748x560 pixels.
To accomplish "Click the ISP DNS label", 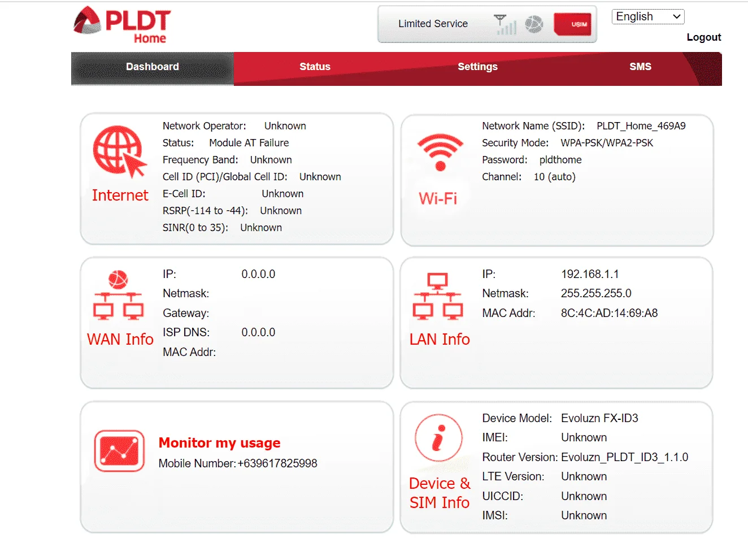I will (x=186, y=332).
